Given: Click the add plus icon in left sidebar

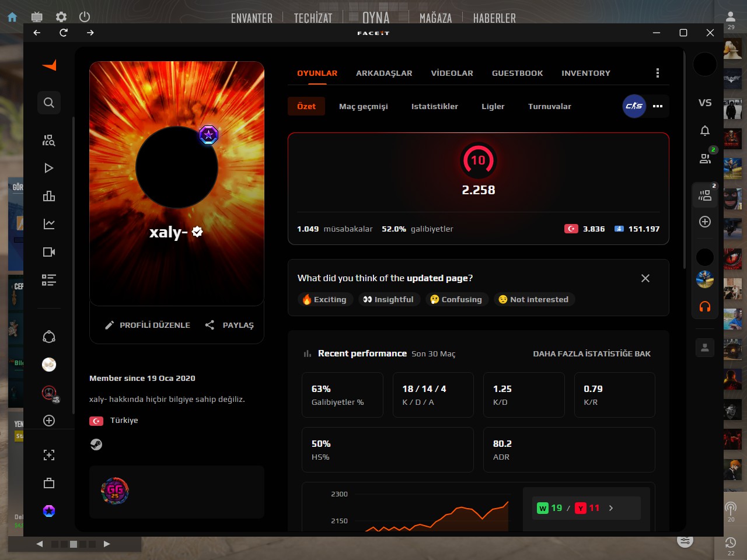Looking at the screenshot, I should tap(49, 421).
